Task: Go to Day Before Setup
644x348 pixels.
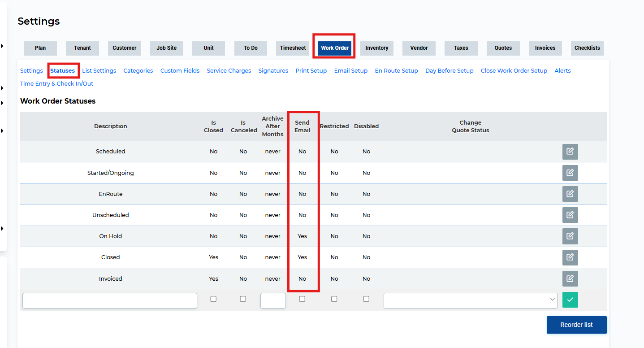Action: point(450,71)
